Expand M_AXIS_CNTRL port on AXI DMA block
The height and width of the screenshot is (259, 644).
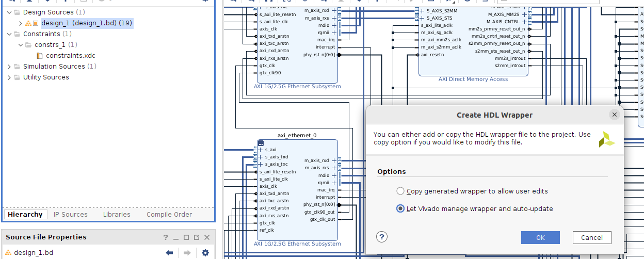525,22
